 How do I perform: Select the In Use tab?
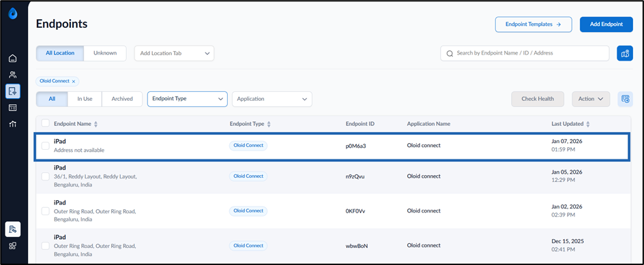(85, 99)
